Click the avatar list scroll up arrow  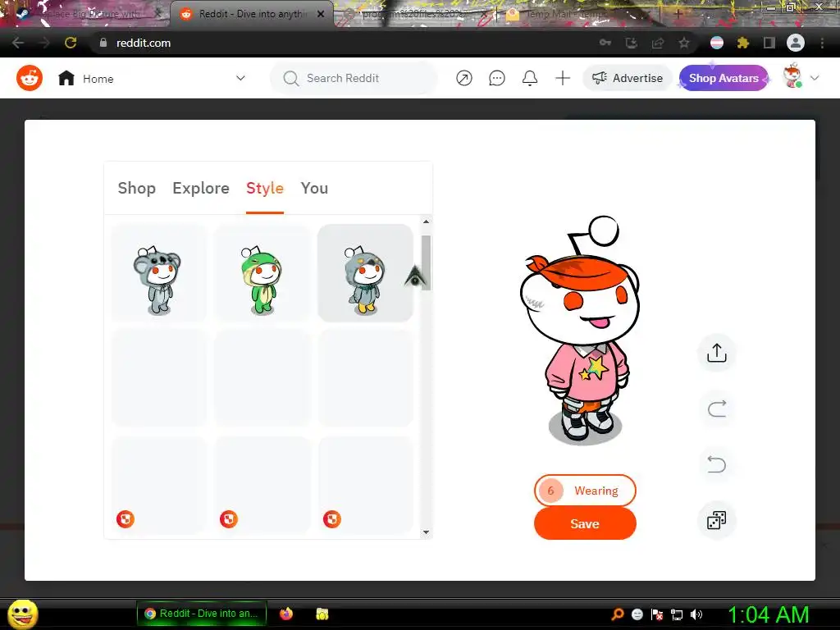[426, 221]
